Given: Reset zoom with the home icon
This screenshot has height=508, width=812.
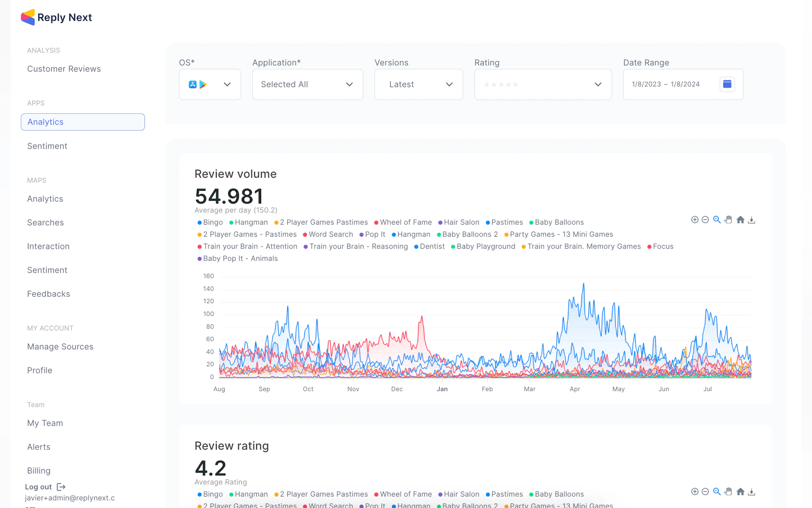Looking at the screenshot, I should pyautogui.click(x=740, y=220).
